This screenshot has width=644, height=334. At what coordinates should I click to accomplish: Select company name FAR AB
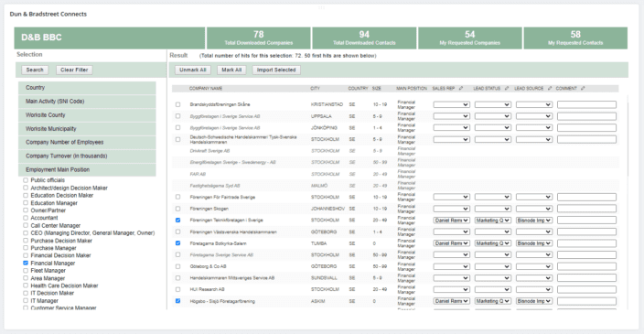click(x=198, y=174)
